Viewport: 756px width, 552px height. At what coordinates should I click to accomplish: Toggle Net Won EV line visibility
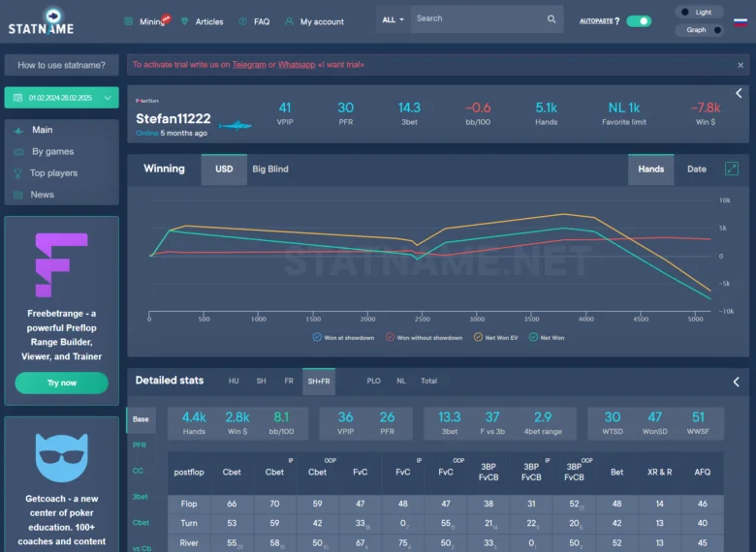(x=496, y=337)
